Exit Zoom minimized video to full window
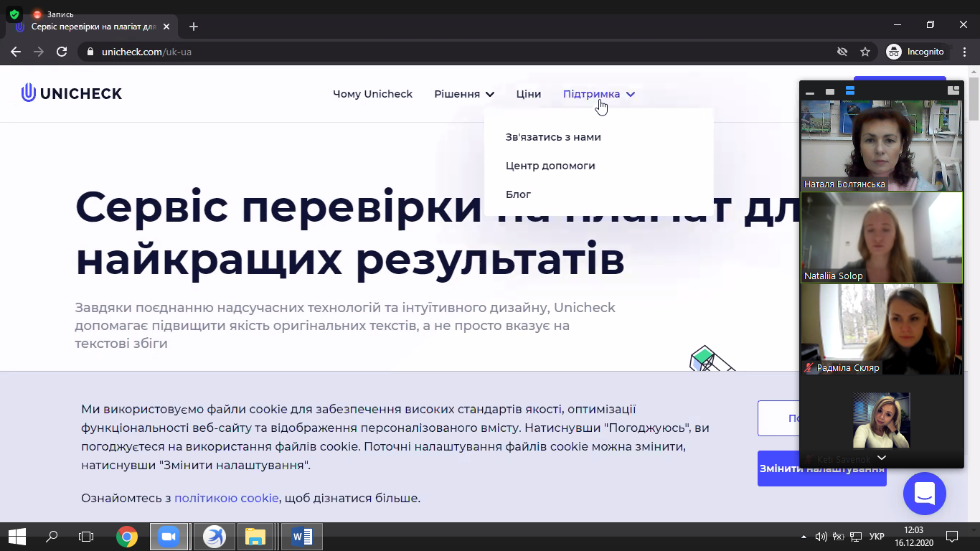Image resolution: width=980 pixels, height=551 pixels. coord(953,90)
